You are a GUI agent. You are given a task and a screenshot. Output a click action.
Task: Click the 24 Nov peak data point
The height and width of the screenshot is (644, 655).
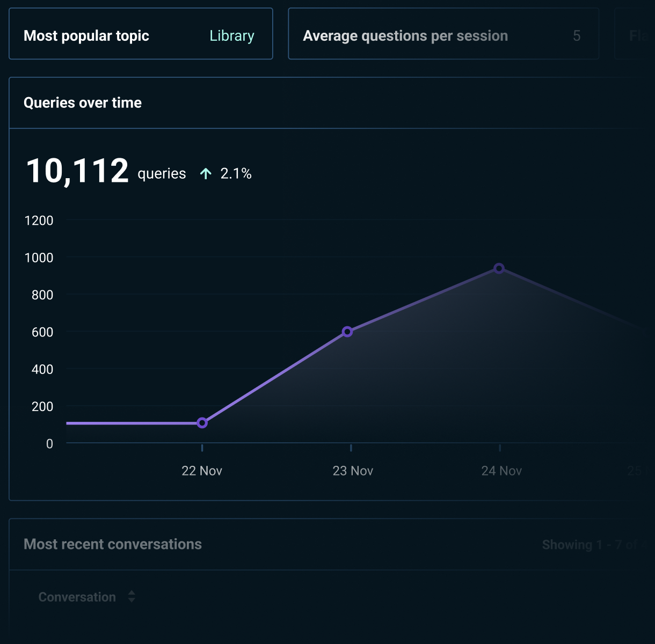(499, 268)
